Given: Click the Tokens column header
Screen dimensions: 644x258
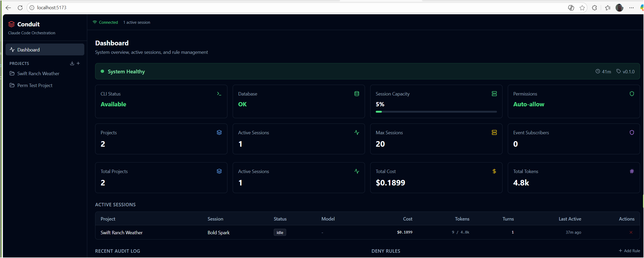Looking at the screenshot, I should click(462, 219).
